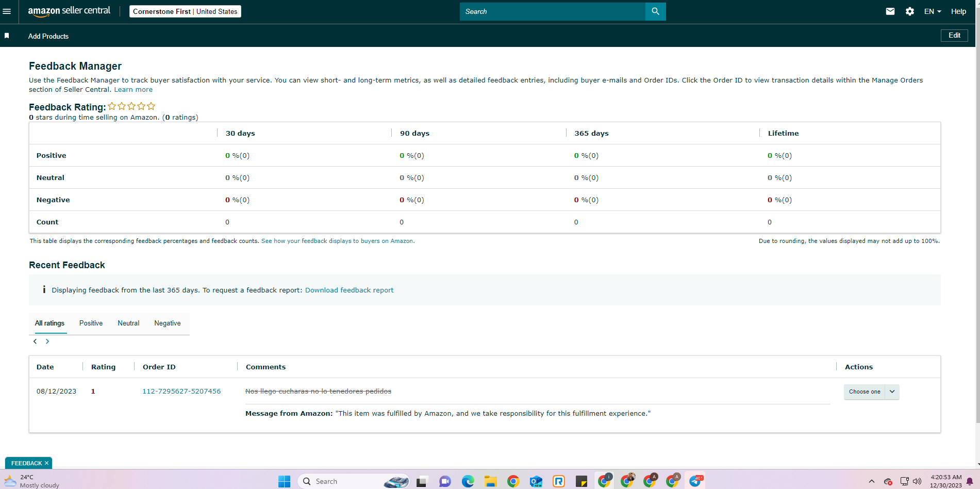This screenshot has height=489, width=980.
Task: Open the Choose one actions dropdown
Action: pos(871,392)
